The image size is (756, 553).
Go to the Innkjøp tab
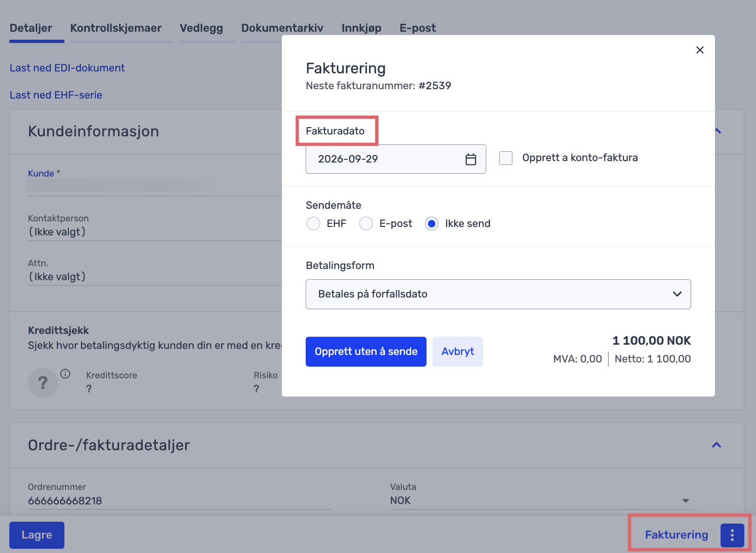click(361, 28)
